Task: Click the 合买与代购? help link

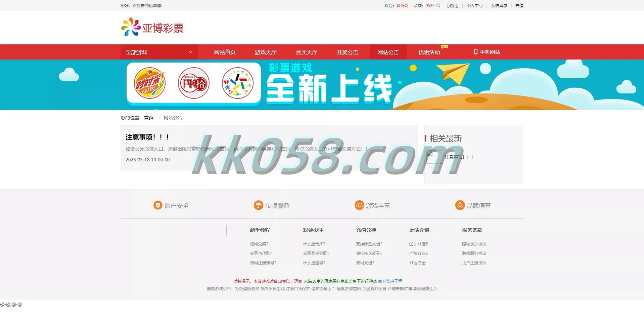Action: (261, 253)
